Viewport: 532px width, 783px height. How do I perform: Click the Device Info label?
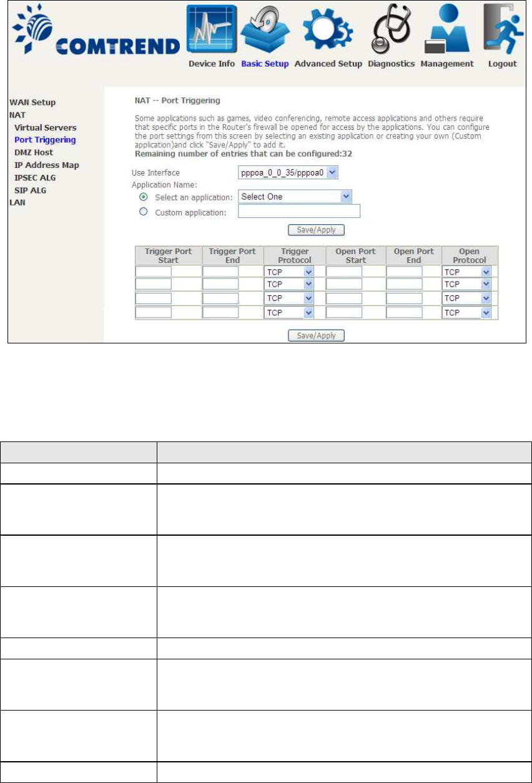[x=212, y=64]
